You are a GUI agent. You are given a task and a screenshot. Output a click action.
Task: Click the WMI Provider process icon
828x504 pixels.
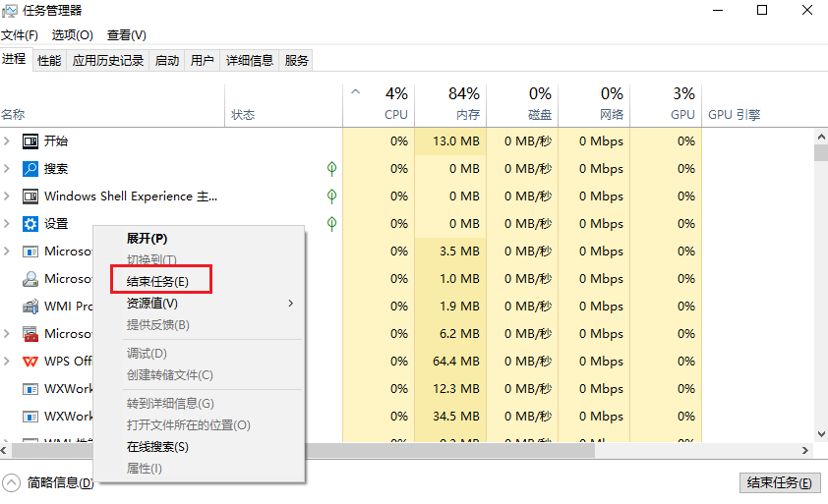tap(30, 307)
